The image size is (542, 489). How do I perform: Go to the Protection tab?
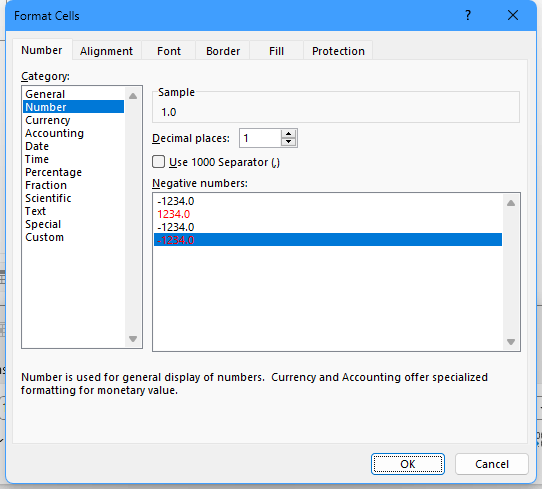point(338,51)
